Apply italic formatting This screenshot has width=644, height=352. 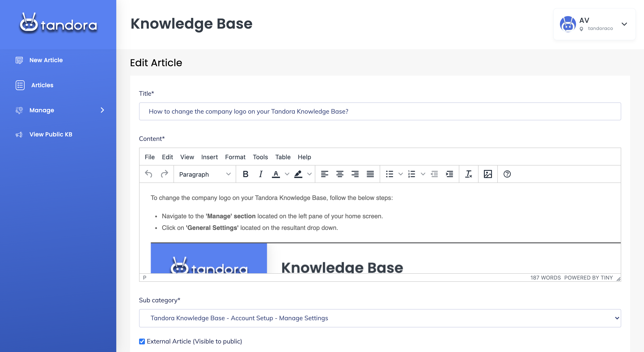pos(261,174)
